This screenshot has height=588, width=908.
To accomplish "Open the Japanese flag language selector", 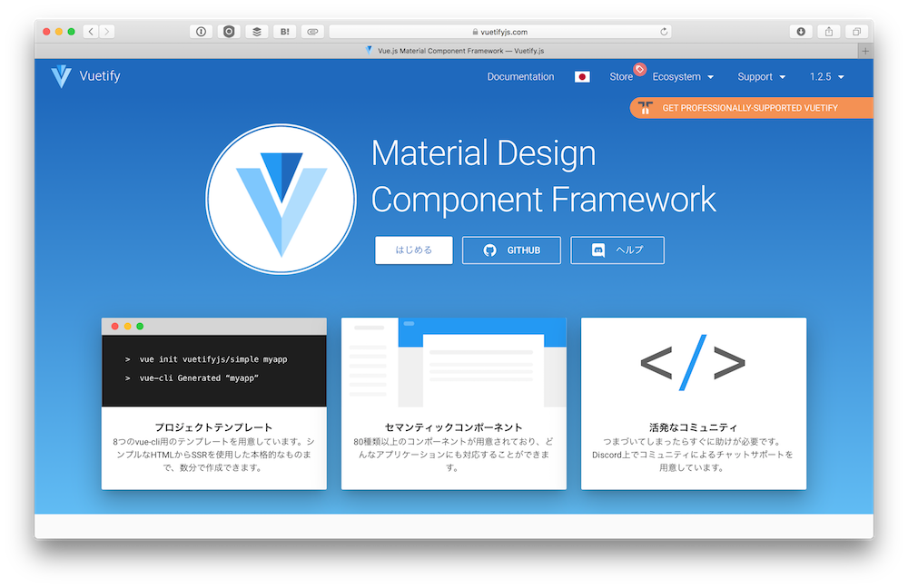I will (x=582, y=77).
